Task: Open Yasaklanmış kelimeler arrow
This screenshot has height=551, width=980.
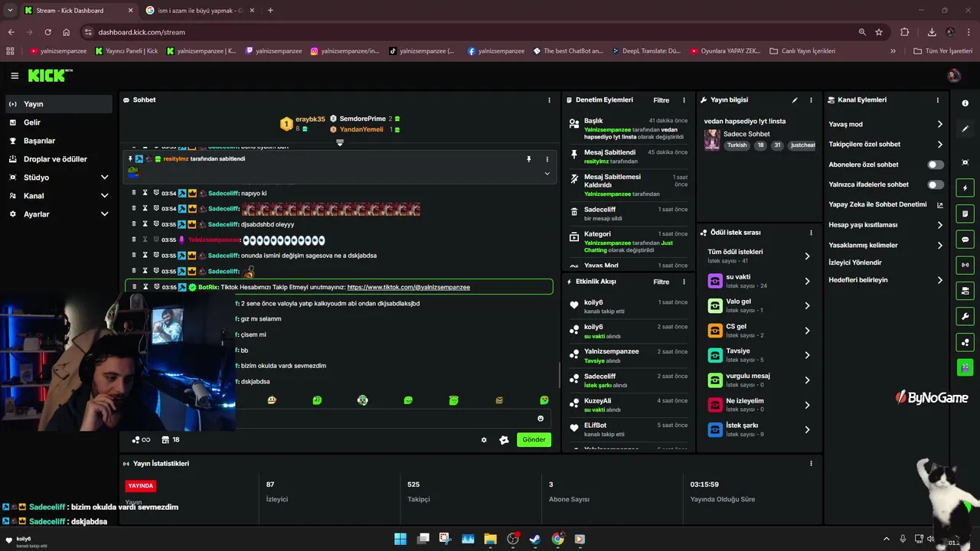Action: coord(939,245)
